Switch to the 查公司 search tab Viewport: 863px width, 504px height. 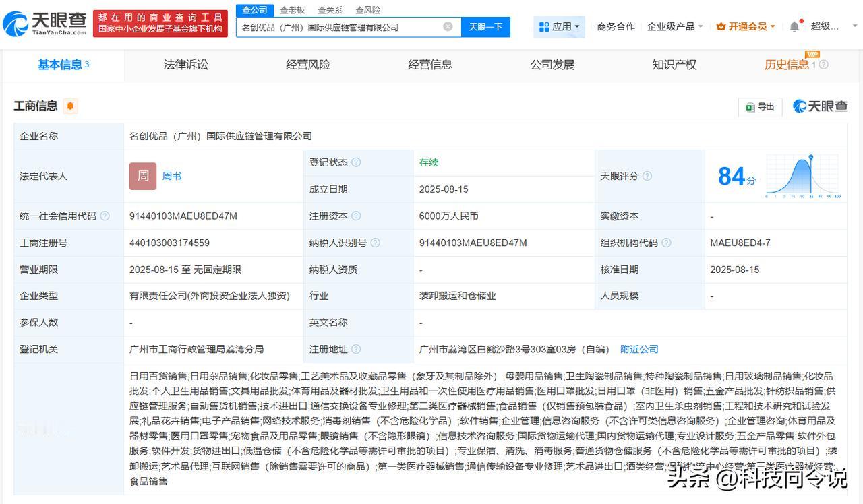click(x=255, y=10)
